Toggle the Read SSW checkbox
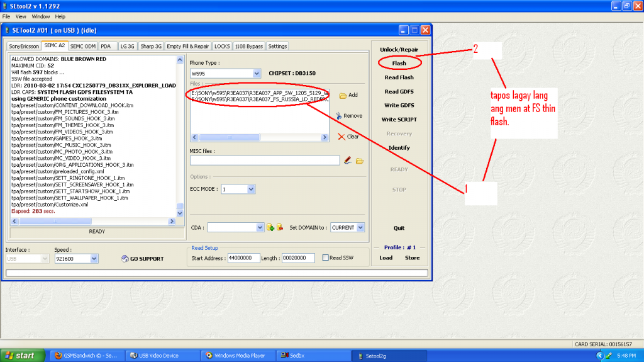This screenshot has height=362, width=644. click(x=325, y=258)
